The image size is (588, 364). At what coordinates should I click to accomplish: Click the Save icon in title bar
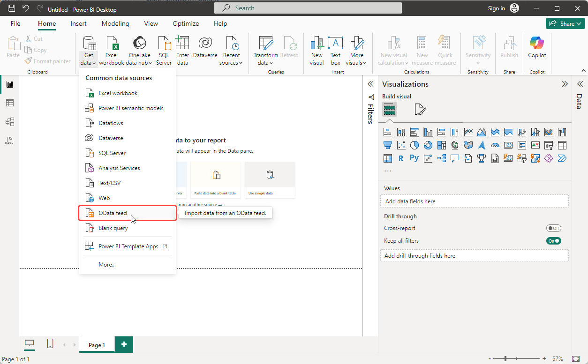tap(11, 8)
